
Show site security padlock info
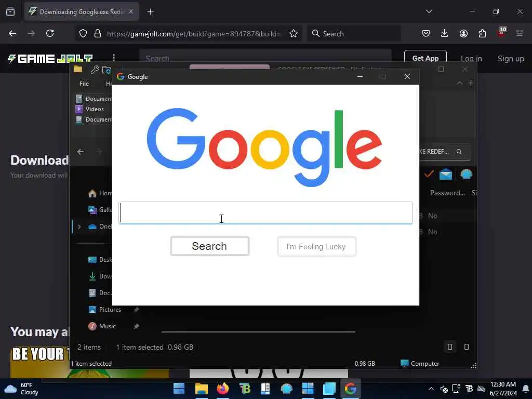[x=98, y=34]
